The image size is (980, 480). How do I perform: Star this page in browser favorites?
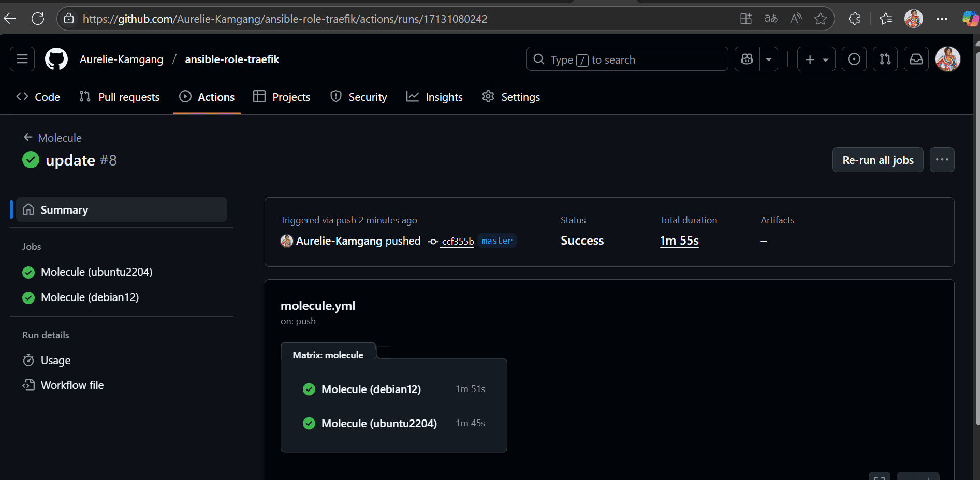(820, 19)
